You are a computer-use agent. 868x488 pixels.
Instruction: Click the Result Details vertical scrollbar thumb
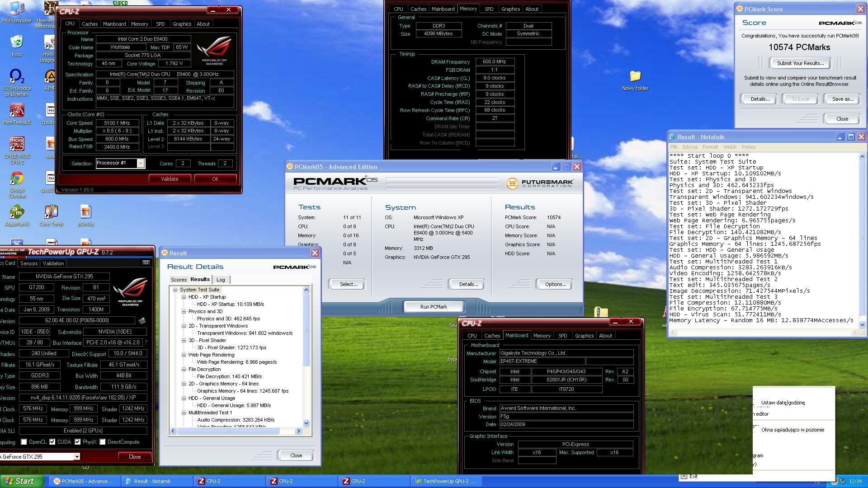point(307,330)
